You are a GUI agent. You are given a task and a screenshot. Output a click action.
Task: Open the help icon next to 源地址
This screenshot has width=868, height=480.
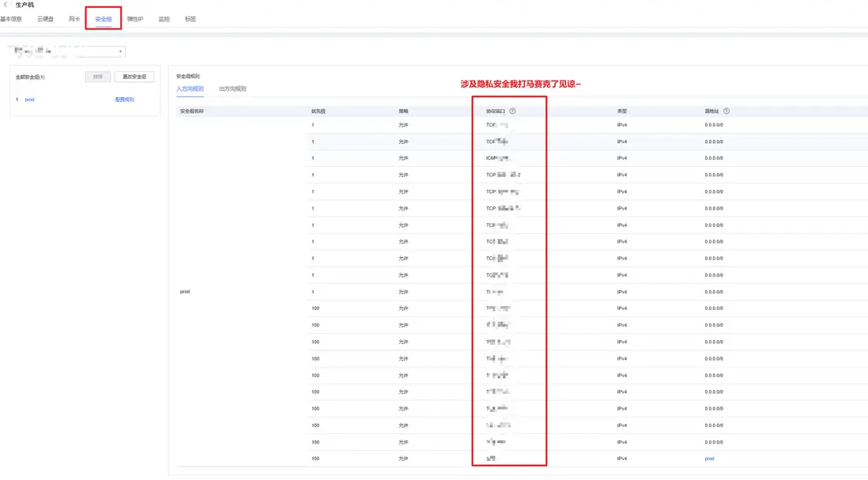click(x=726, y=111)
